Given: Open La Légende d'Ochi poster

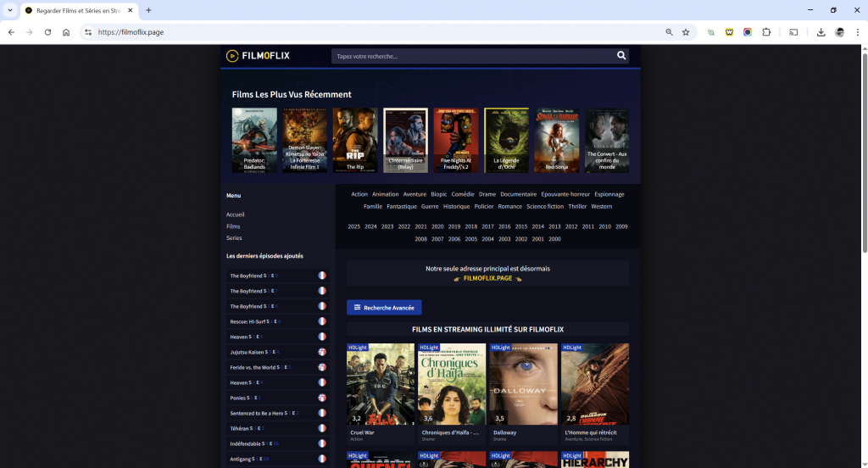Looking at the screenshot, I should (506, 140).
